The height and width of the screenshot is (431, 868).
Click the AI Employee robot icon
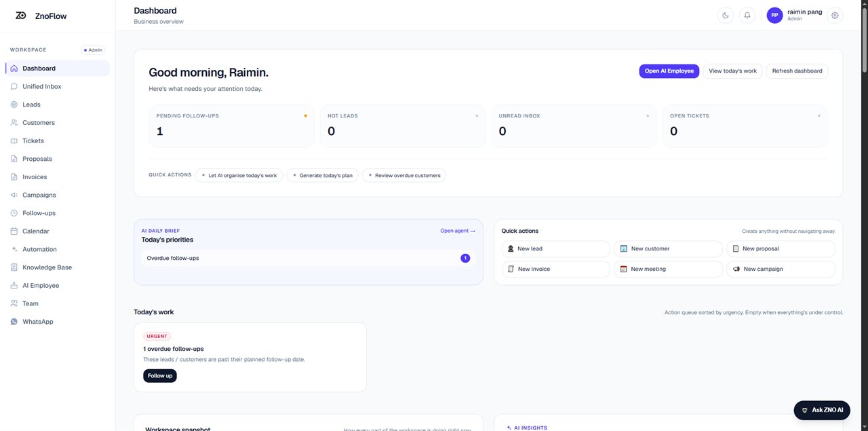14,286
